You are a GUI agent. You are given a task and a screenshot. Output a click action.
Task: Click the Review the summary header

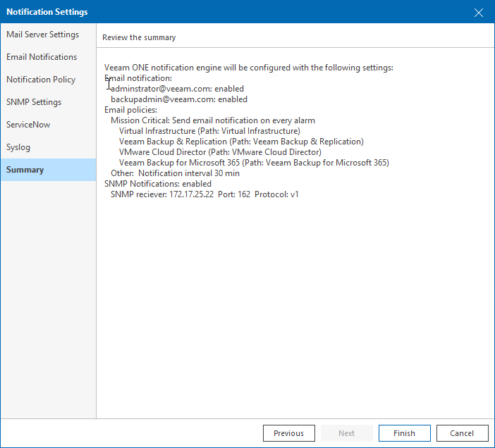pyautogui.click(x=139, y=37)
